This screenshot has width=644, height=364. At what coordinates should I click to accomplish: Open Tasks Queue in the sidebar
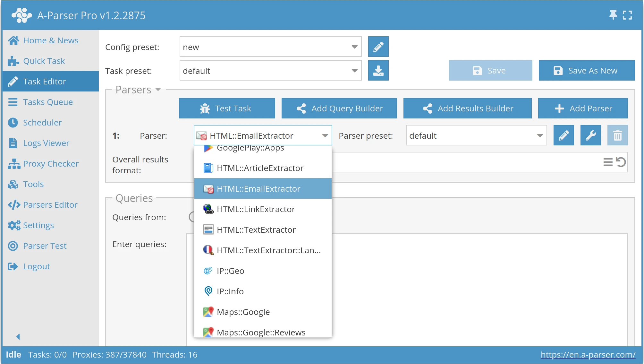pyautogui.click(x=47, y=102)
